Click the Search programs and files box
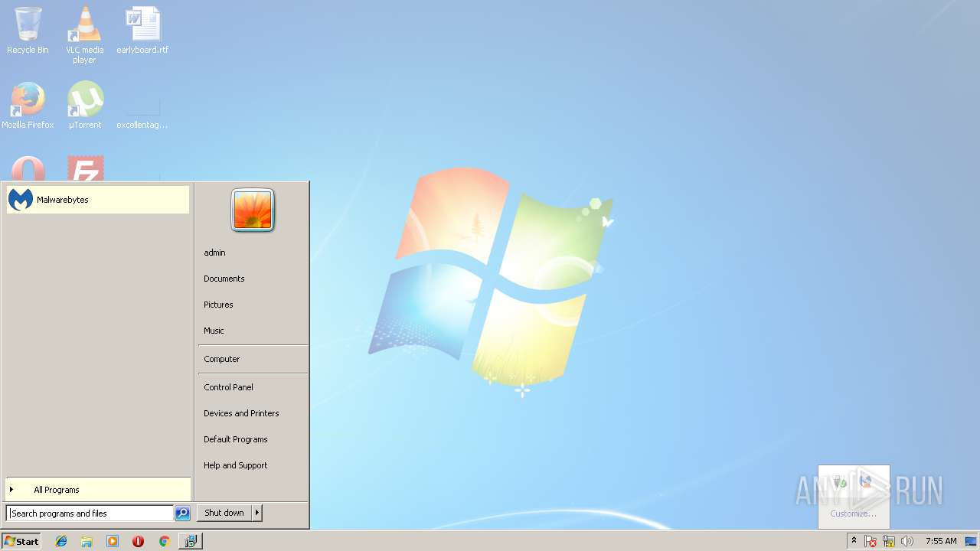The height and width of the screenshot is (551, 980). click(x=90, y=514)
